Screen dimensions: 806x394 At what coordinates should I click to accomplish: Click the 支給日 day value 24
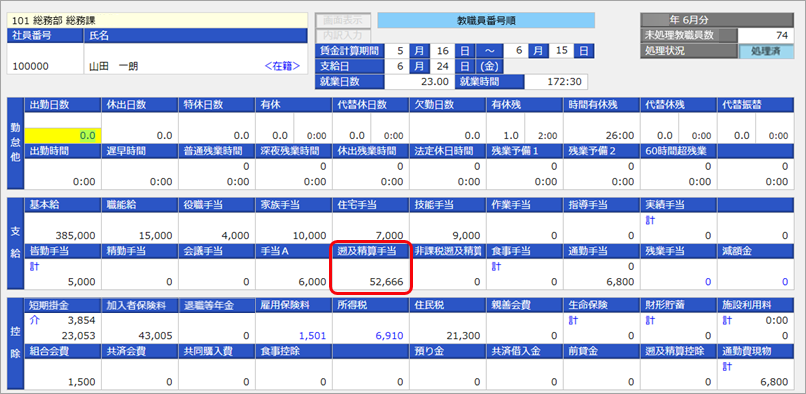pyautogui.click(x=443, y=66)
